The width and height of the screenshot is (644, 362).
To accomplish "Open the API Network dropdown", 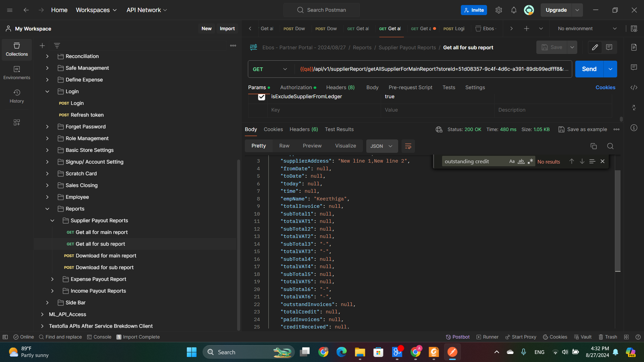I will (x=147, y=10).
